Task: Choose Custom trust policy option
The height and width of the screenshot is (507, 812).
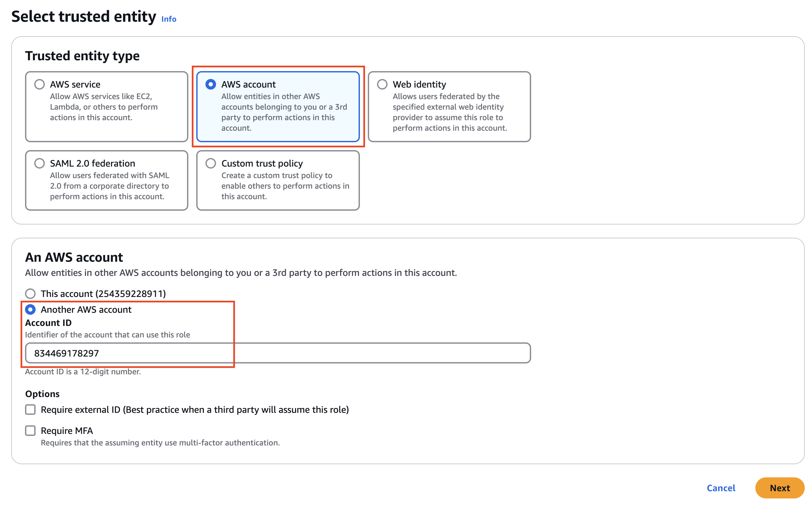Action: coord(211,163)
